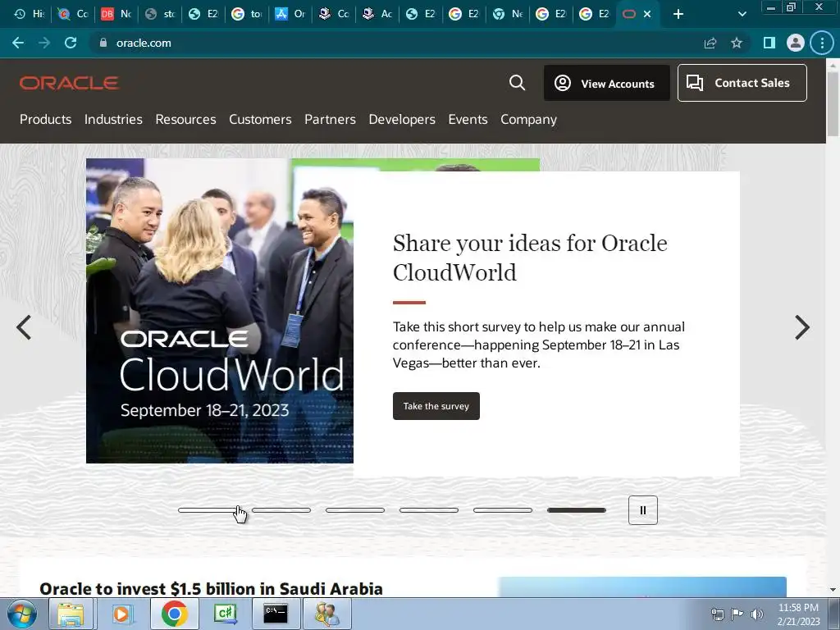This screenshot has width=840, height=630.
Task: Expand the tab search dropdown
Action: [x=742, y=14]
